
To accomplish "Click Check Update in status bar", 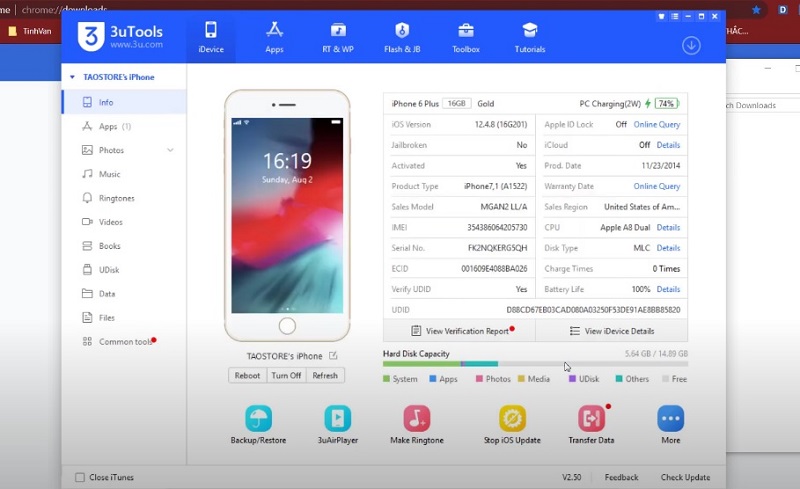I will 685,477.
